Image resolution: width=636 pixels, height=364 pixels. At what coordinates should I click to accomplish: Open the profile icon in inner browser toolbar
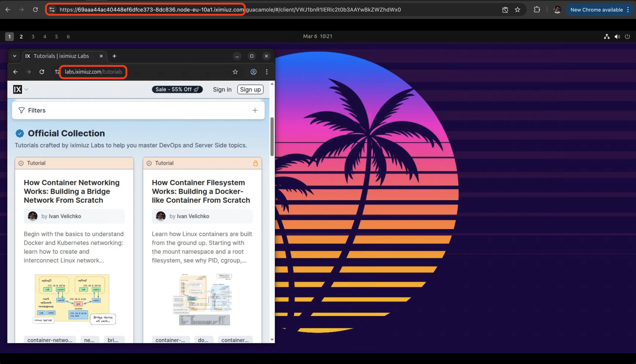(x=253, y=72)
